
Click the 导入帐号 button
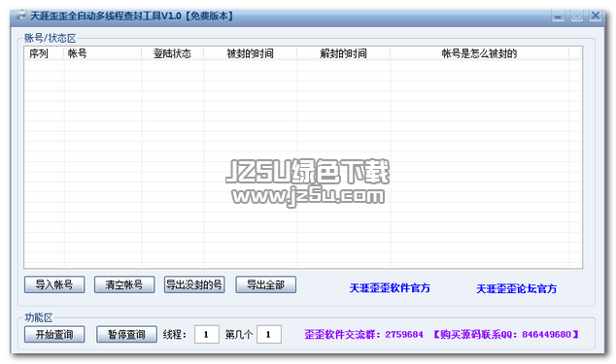54,284
